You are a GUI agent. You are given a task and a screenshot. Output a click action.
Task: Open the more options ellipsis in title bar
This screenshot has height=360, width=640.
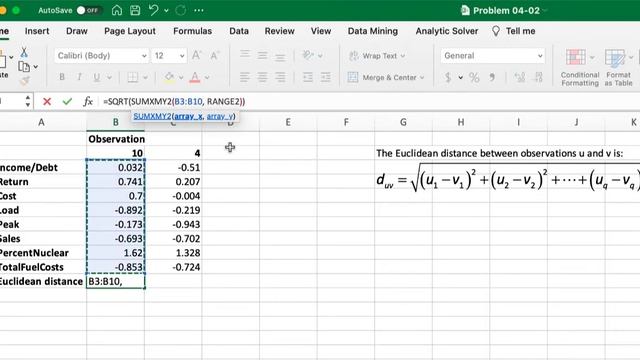click(199, 10)
